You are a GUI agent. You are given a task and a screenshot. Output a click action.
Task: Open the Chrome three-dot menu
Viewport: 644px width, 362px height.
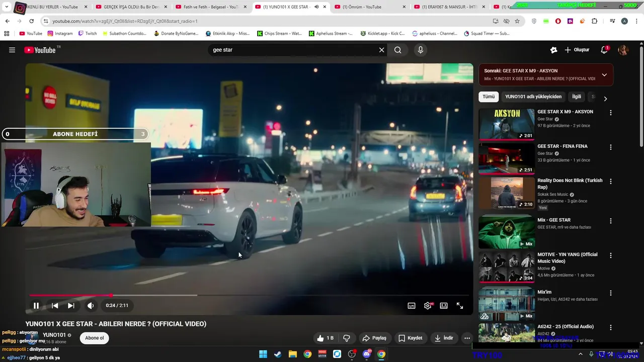(x=636, y=21)
